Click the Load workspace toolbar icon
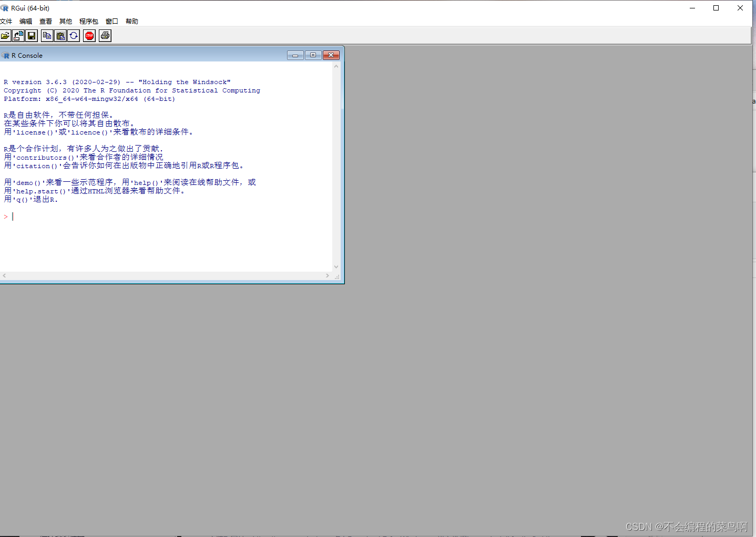The height and width of the screenshot is (537, 756). coord(18,36)
